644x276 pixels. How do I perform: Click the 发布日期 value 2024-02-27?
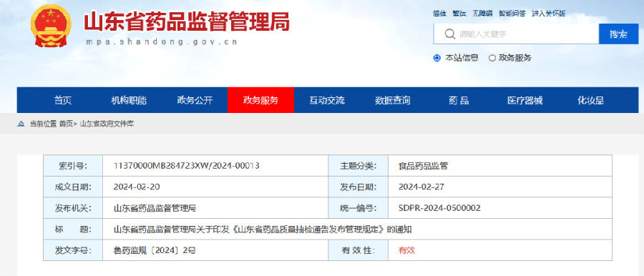click(421, 187)
